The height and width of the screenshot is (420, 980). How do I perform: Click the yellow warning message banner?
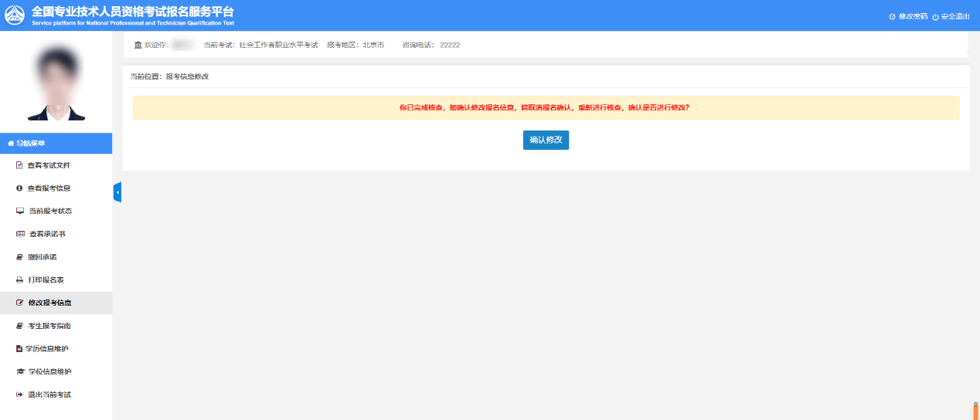pos(545,108)
